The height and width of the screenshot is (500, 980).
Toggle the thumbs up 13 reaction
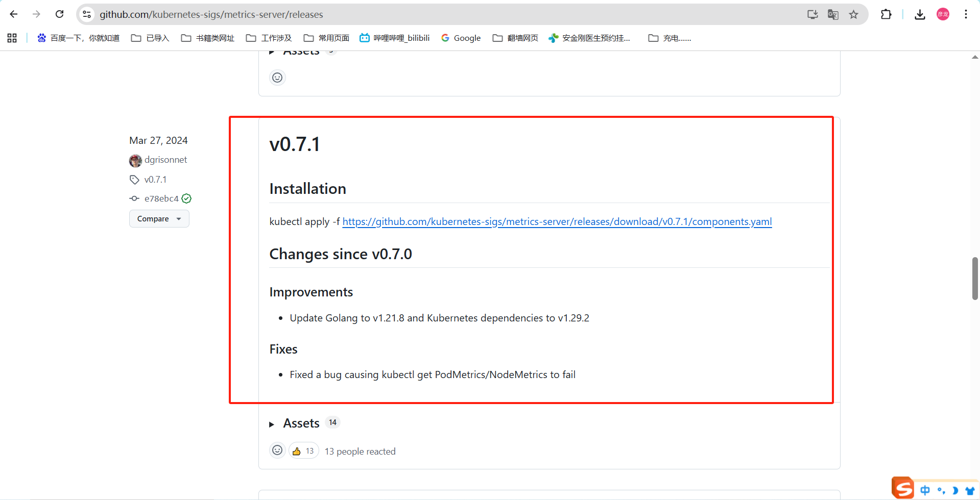[304, 451]
